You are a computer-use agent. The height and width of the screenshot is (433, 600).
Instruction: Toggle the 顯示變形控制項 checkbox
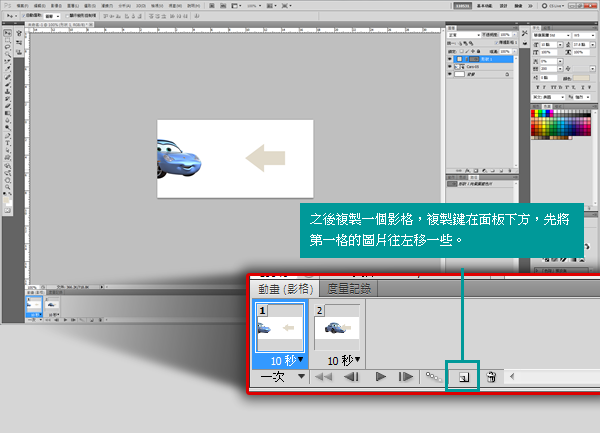coord(67,16)
